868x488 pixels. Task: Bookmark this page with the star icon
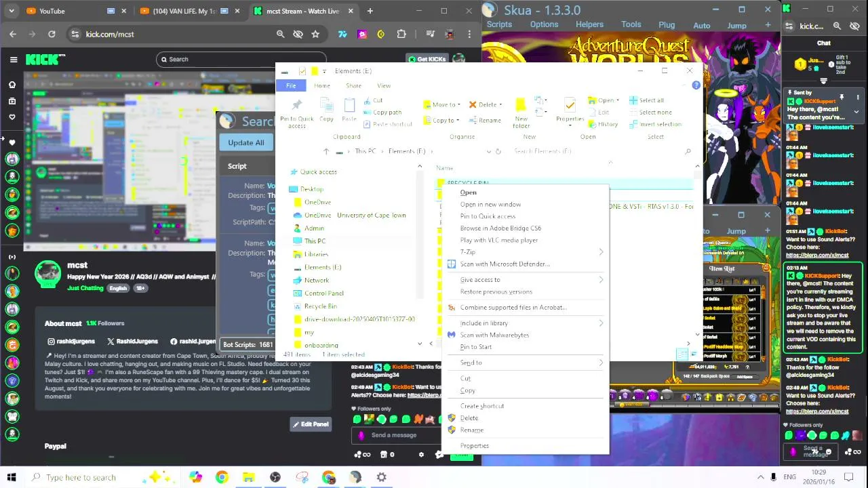[x=315, y=34]
